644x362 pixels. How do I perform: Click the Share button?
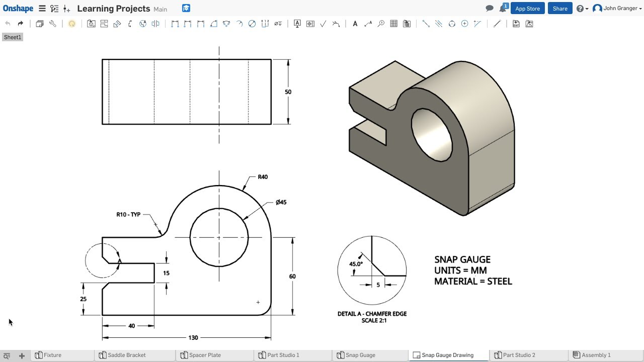pos(559,9)
